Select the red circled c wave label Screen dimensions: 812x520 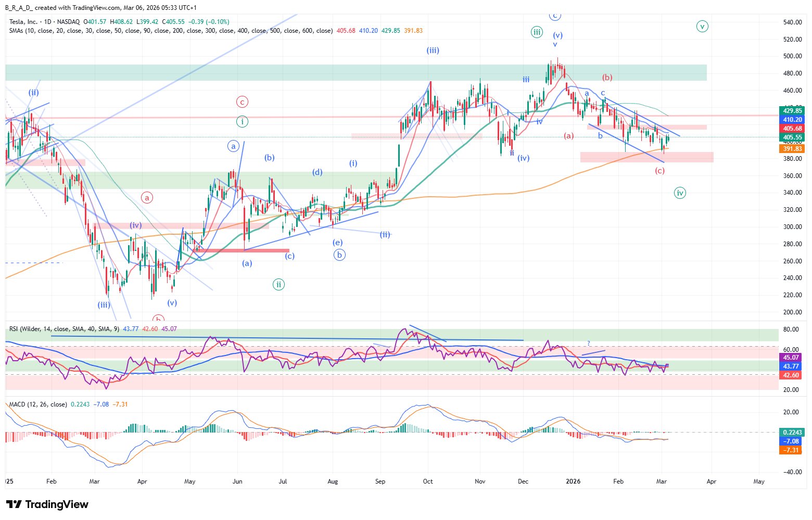click(242, 102)
